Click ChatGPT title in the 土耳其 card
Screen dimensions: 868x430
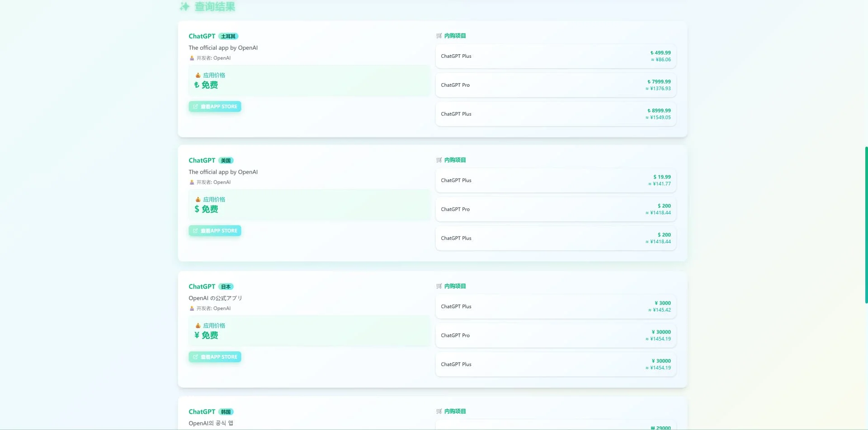202,36
